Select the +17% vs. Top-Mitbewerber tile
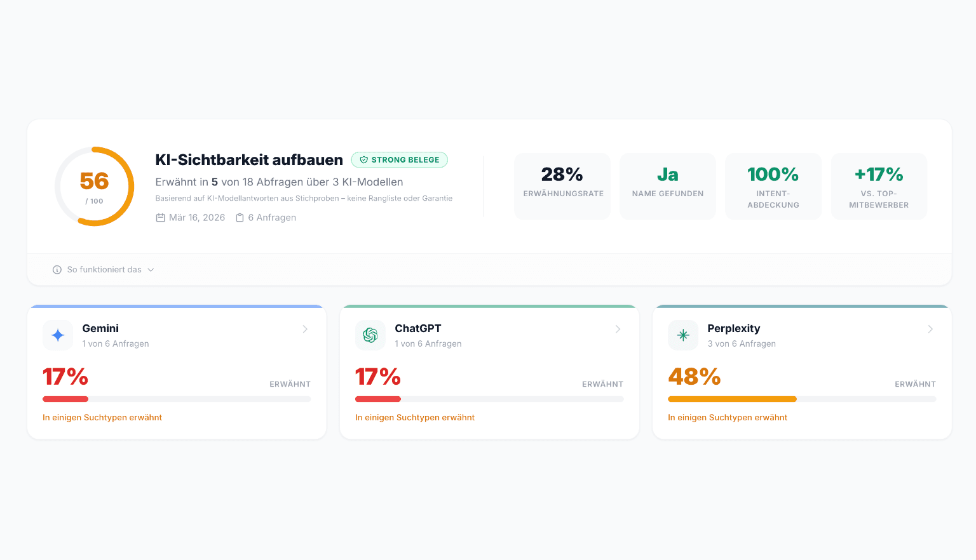 coord(879,186)
